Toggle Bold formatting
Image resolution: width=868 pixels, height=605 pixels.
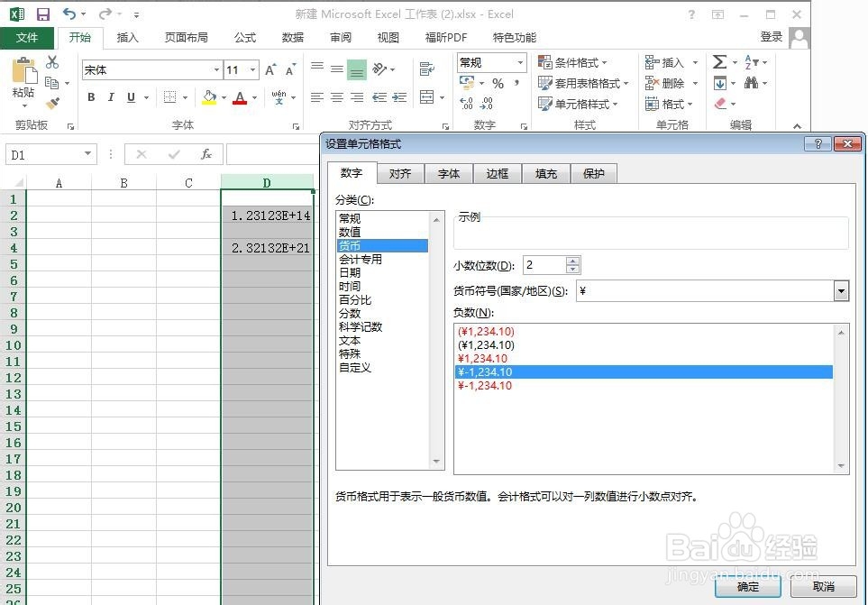91,97
